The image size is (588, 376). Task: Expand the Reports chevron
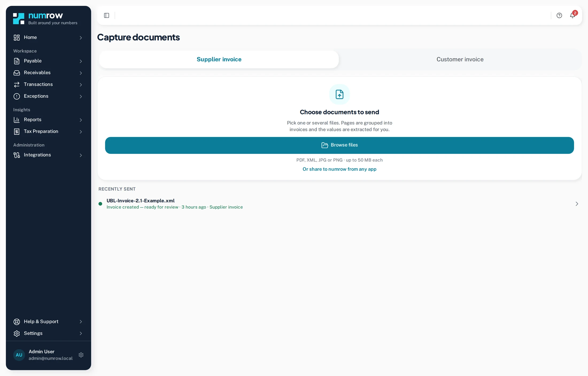81,120
